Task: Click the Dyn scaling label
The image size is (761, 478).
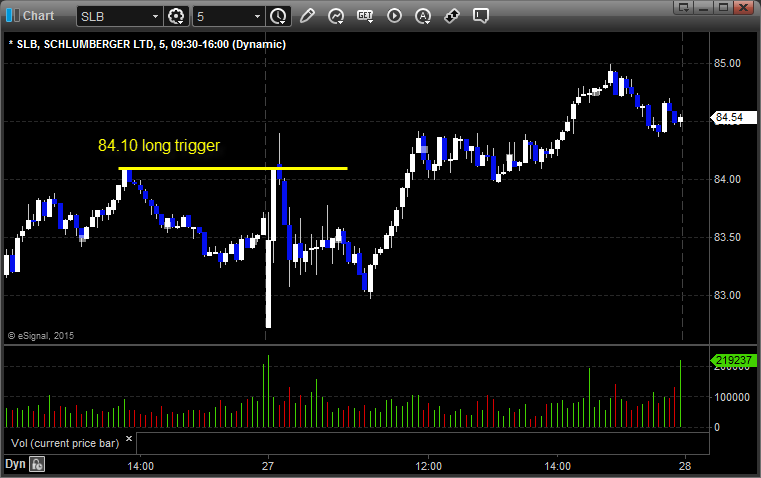Action: (15, 464)
